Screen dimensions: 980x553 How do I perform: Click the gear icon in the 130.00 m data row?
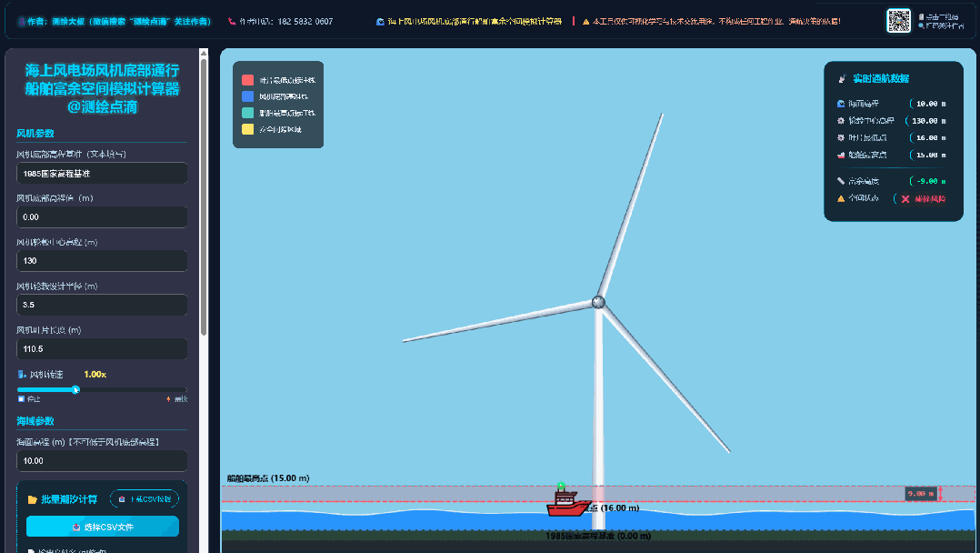point(841,121)
